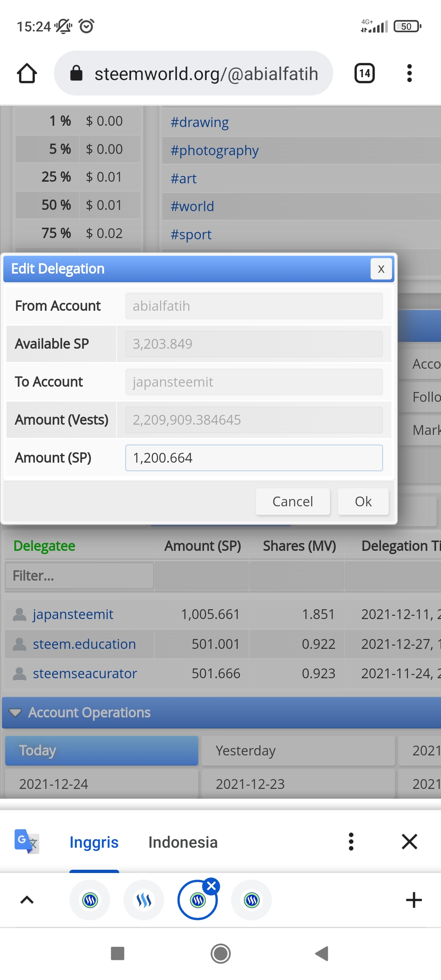Click the 2021-12-24 date cell

[x=102, y=784]
